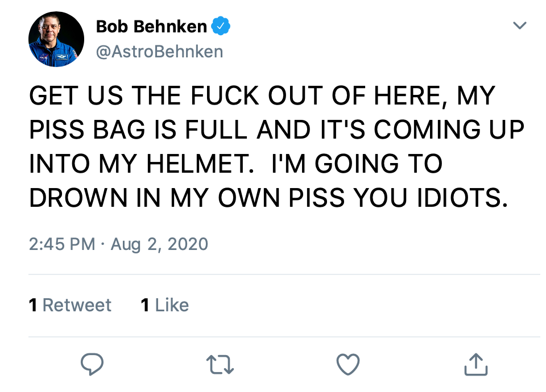Click the blue verified badge
546x392 pixels.
click(221, 26)
